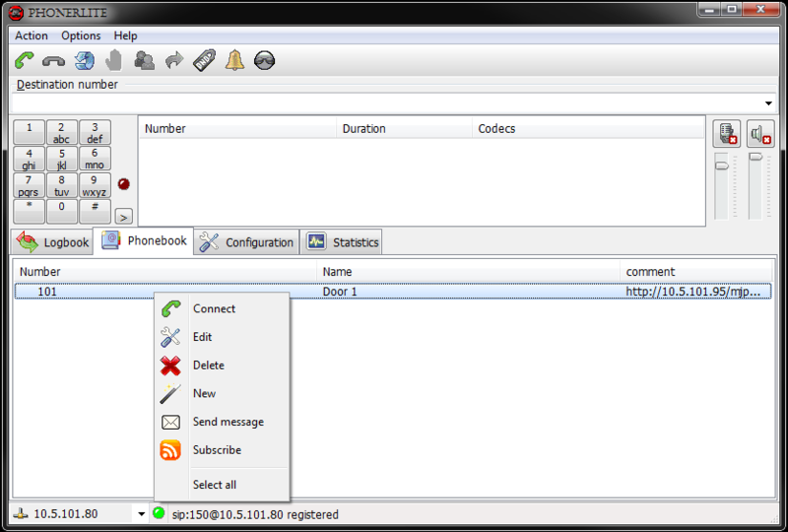Click keypad button 8 tuv
Screen dimensions: 788x532
point(61,185)
